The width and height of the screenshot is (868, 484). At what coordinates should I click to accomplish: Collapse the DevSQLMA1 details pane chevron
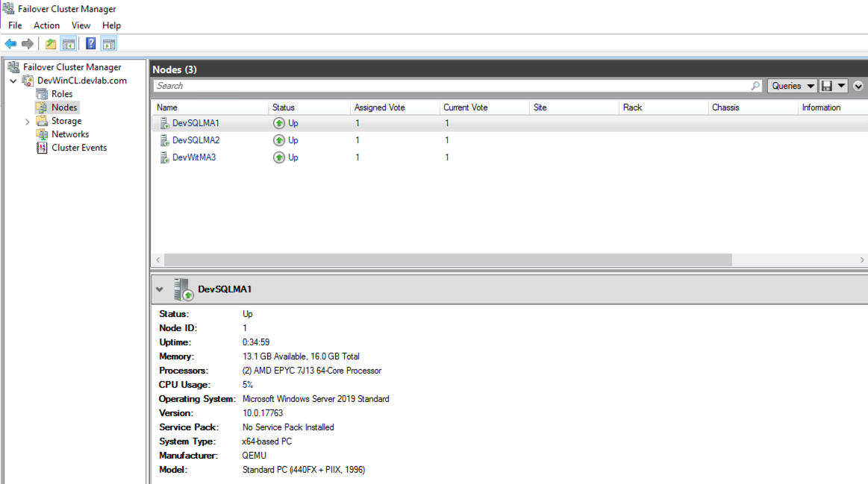[x=160, y=289]
